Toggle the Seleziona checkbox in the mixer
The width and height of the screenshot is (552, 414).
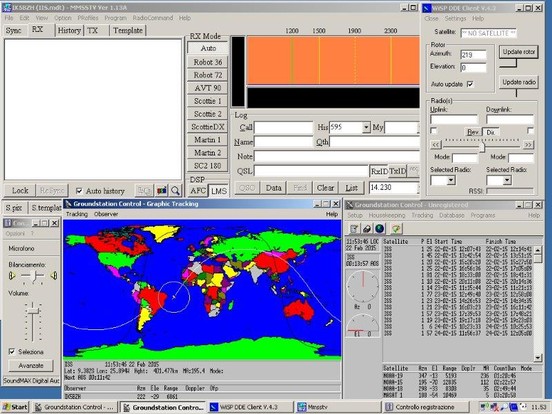coord(12,351)
